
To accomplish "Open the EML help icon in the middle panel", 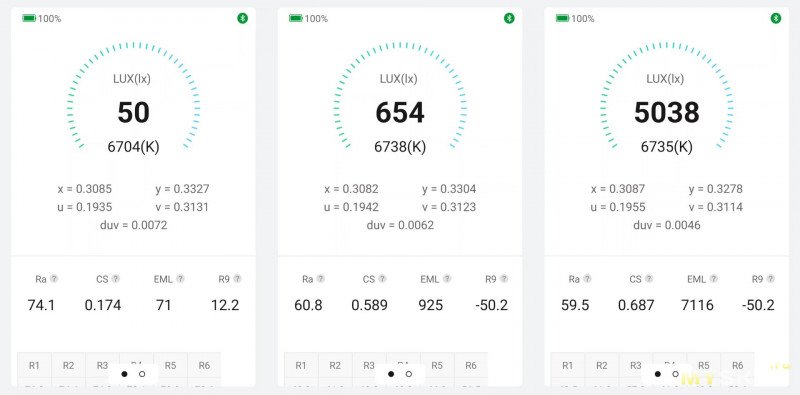I will point(447,279).
